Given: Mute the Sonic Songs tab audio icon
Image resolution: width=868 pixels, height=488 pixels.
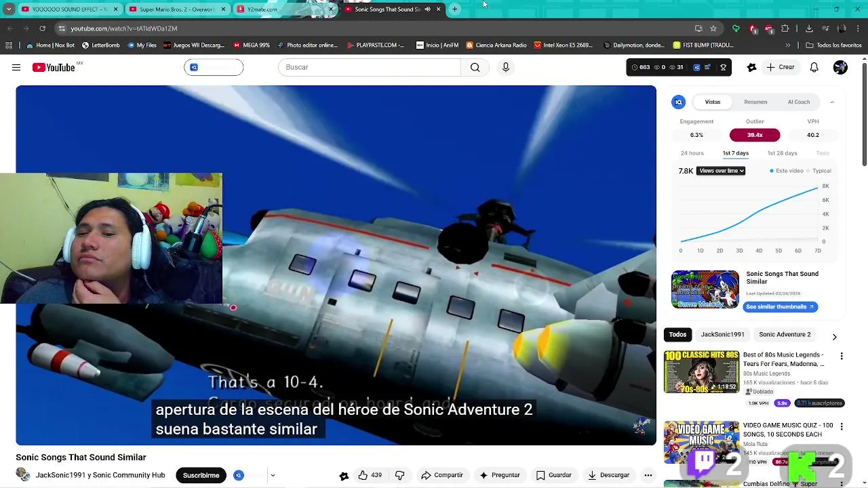Looking at the screenshot, I should (x=427, y=9).
